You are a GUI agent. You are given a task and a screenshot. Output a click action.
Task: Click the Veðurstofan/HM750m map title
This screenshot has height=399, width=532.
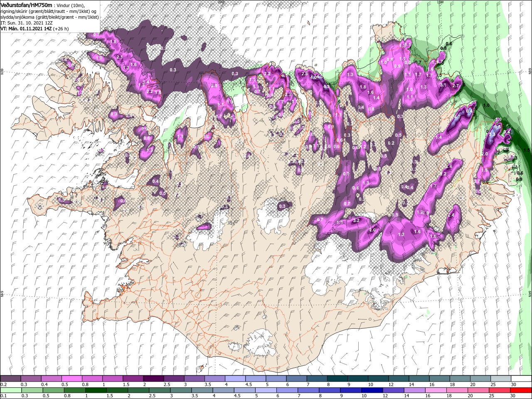(x=27, y=5)
